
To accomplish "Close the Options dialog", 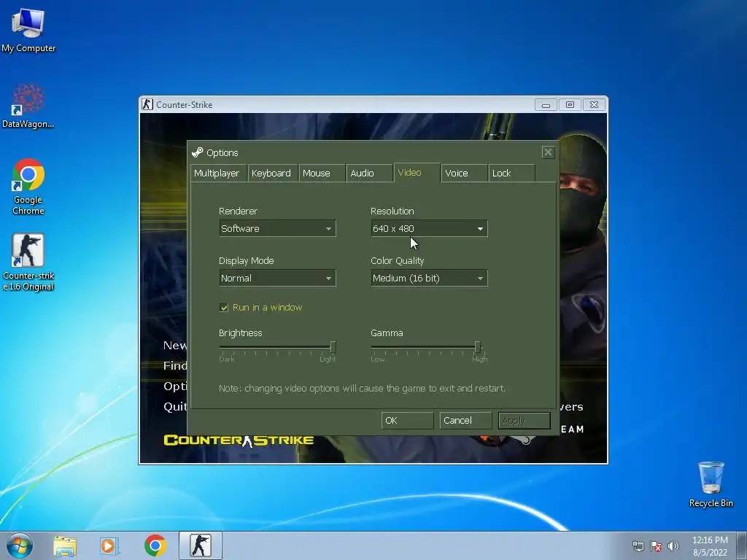I will click(548, 152).
